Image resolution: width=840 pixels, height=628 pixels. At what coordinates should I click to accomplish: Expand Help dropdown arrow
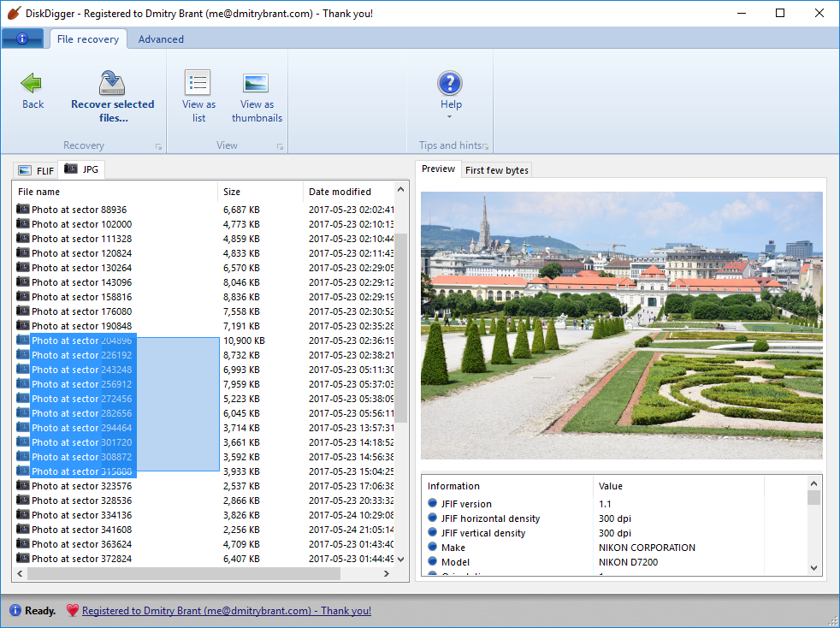(x=450, y=117)
